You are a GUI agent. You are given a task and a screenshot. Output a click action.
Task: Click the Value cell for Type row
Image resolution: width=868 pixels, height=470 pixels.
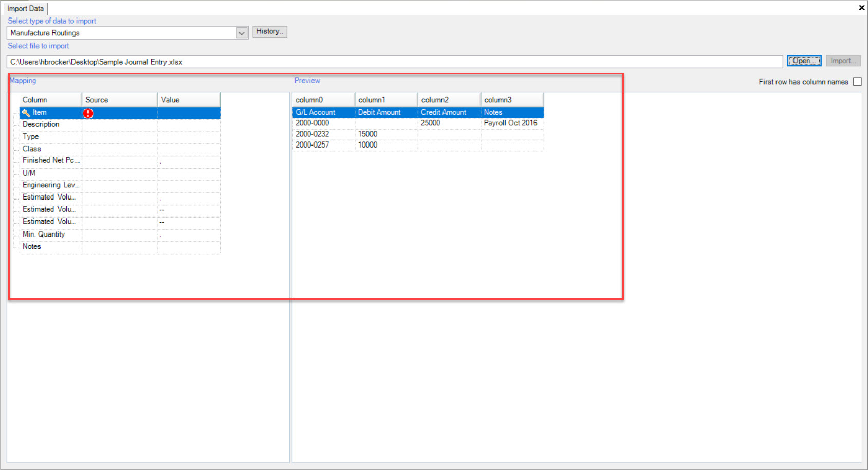tap(189, 137)
